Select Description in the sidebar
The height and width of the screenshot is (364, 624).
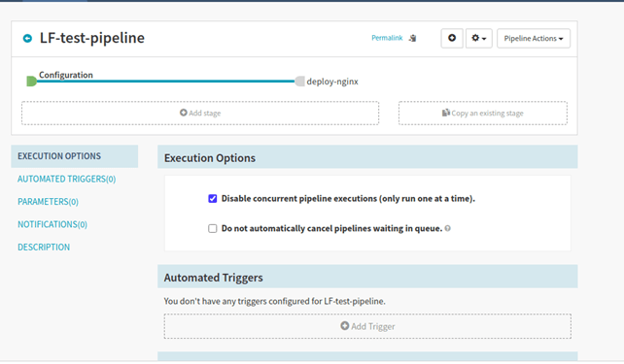pos(44,248)
